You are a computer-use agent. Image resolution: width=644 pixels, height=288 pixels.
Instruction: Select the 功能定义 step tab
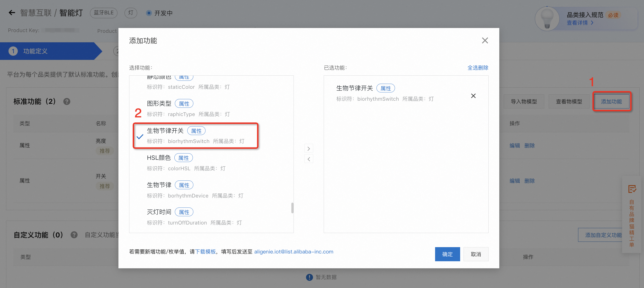pyautogui.click(x=51, y=51)
